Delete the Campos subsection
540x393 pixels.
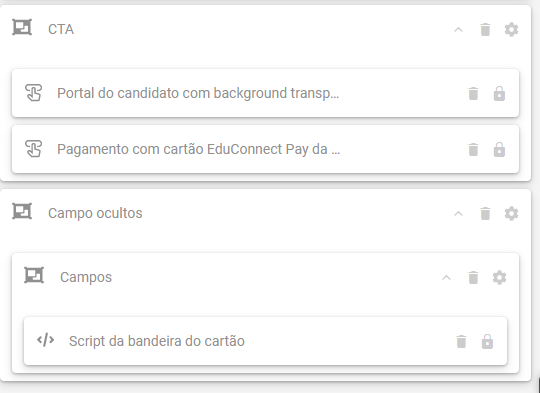pos(473,278)
